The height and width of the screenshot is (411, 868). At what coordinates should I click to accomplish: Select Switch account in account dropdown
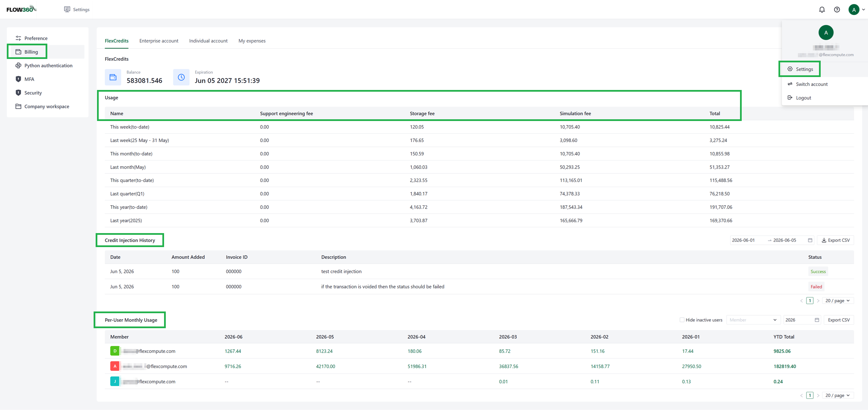click(x=825, y=84)
